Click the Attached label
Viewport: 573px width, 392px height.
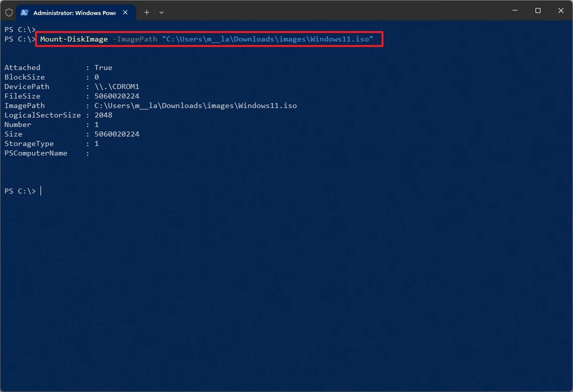pos(22,67)
